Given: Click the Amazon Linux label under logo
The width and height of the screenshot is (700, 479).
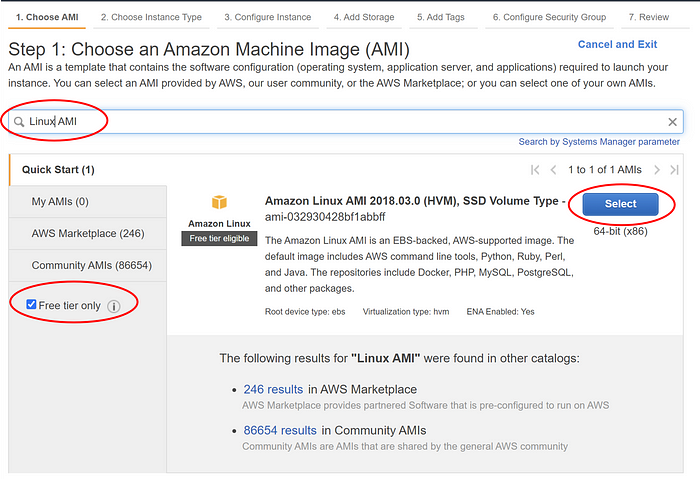Looking at the screenshot, I should click(x=219, y=223).
